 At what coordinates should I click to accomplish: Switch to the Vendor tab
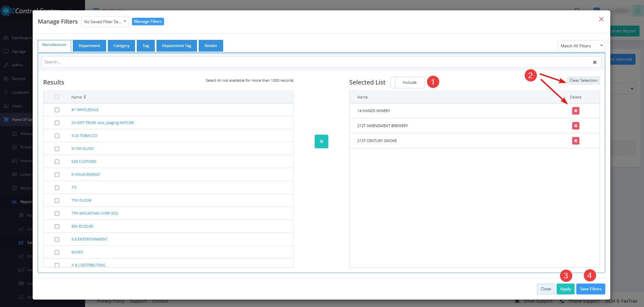tap(211, 46)
